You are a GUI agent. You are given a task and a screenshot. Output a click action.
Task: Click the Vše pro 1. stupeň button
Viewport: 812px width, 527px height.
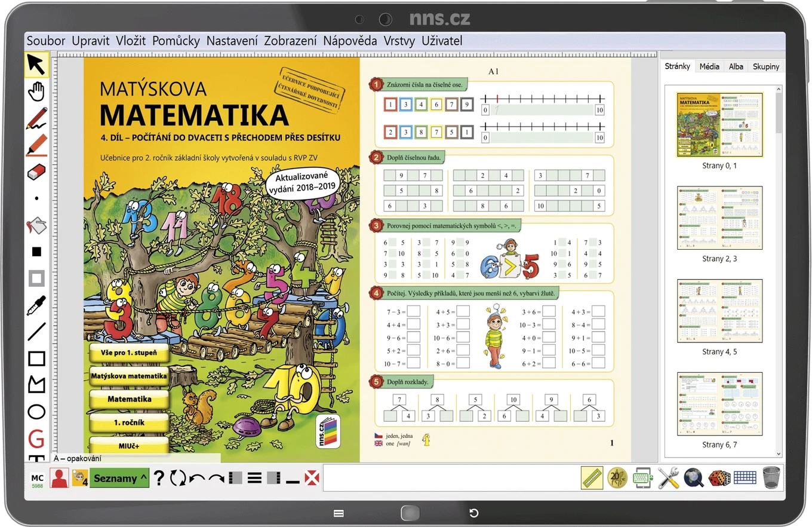130,353
